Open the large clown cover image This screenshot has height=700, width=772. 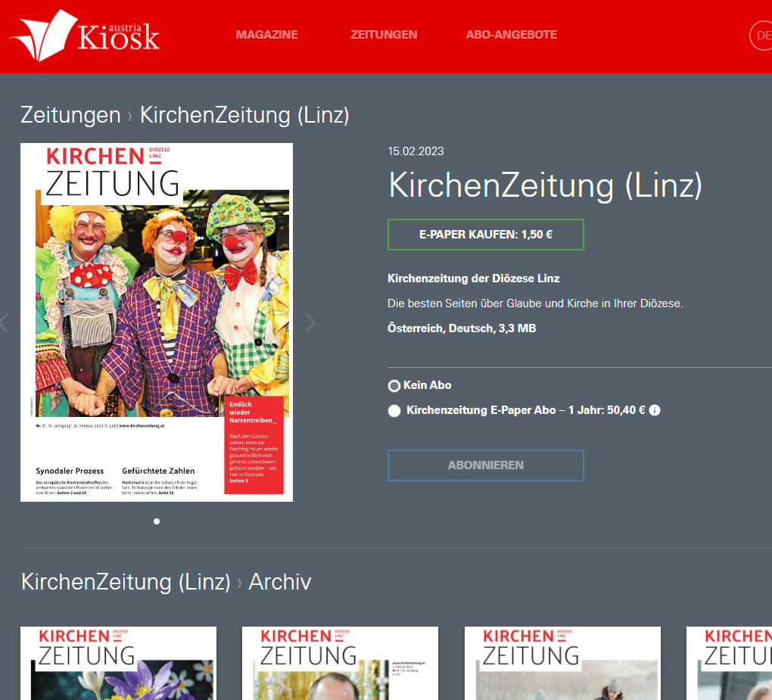157,322
